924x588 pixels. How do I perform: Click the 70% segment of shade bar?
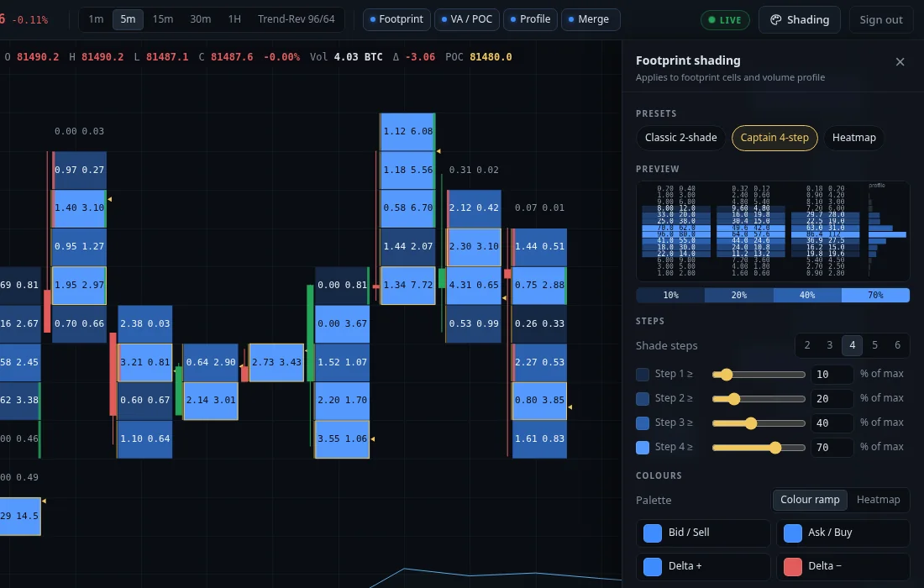(875, 295)
